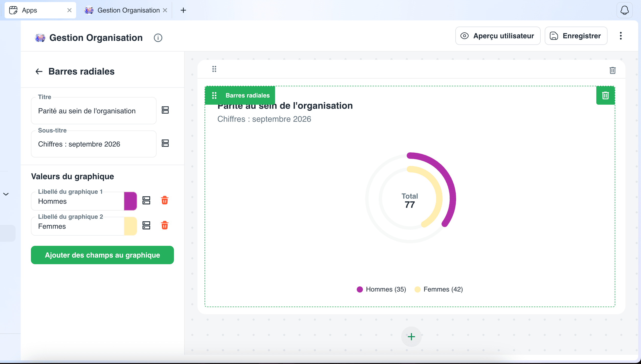641x364 pixels.
Task: Open the info icon next to Gestion Organisation
Action: tap(158, 38)
